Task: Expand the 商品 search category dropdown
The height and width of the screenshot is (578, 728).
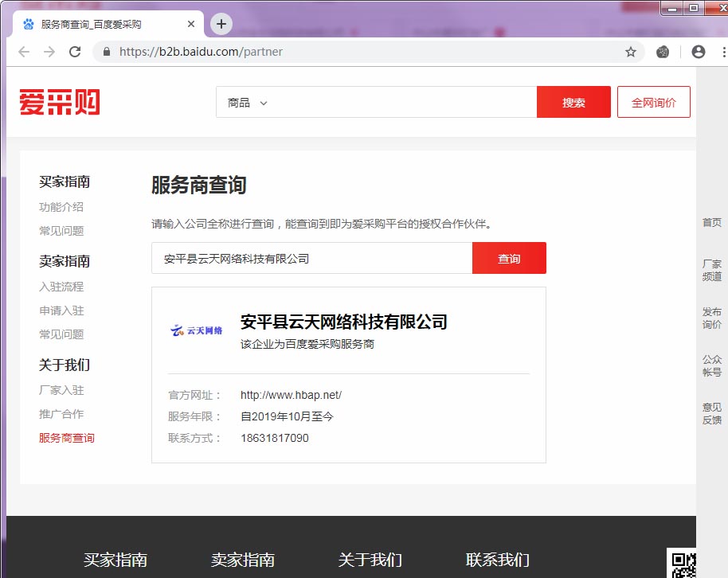Action: pyautogui.click(x=247, y=103)
